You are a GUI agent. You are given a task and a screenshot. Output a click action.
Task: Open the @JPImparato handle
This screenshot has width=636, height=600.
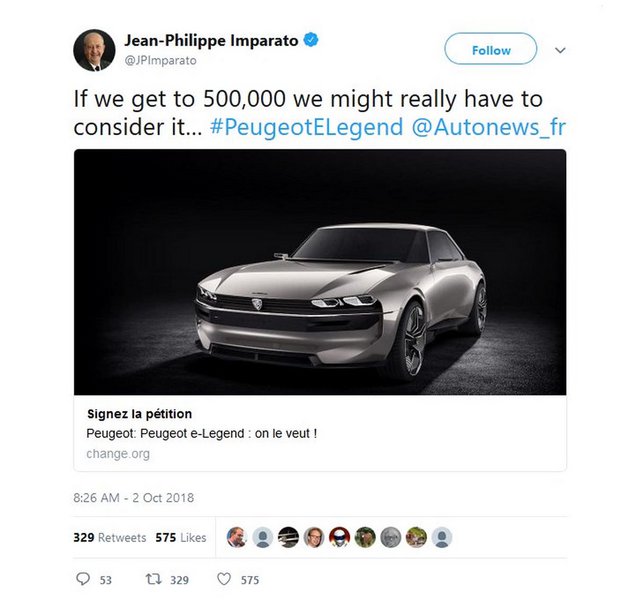[161, 60]
